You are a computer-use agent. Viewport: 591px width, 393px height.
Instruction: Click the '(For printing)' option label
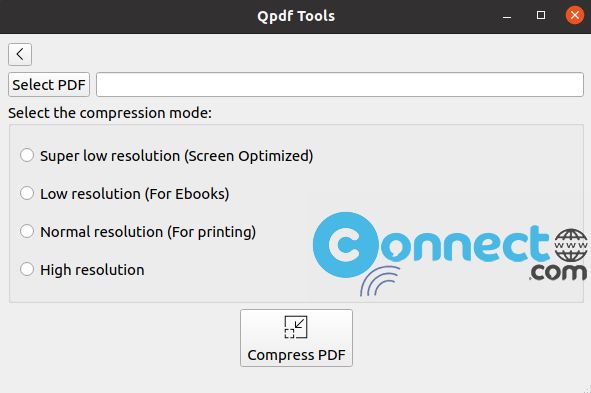point(211,232)
